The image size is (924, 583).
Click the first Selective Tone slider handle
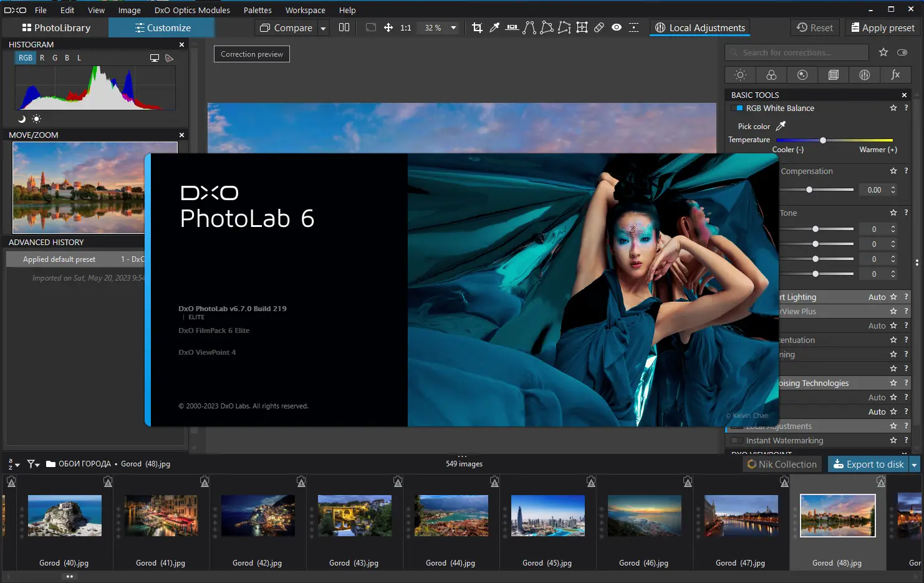click(816, 229)
